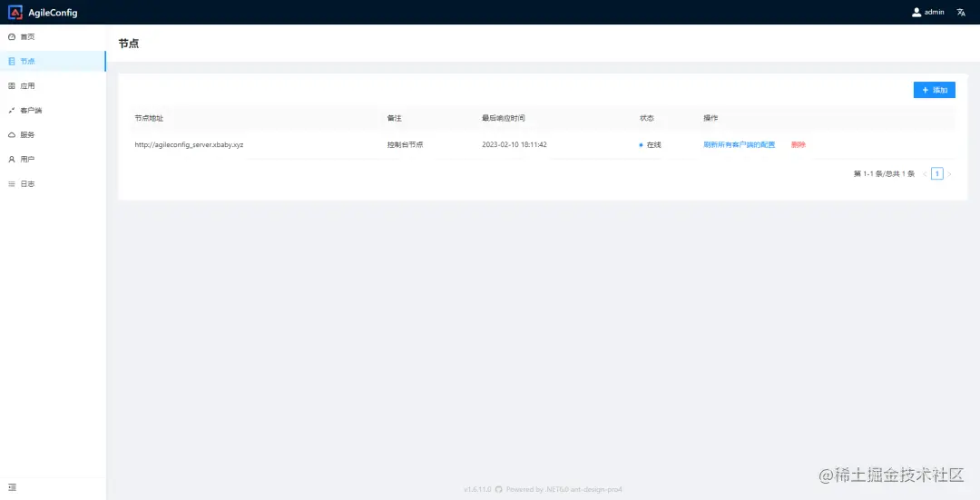The image size is (980, 500).
Task: Open the 客户端 menu item
Action: pyautogui.click(x=54, y=111)
